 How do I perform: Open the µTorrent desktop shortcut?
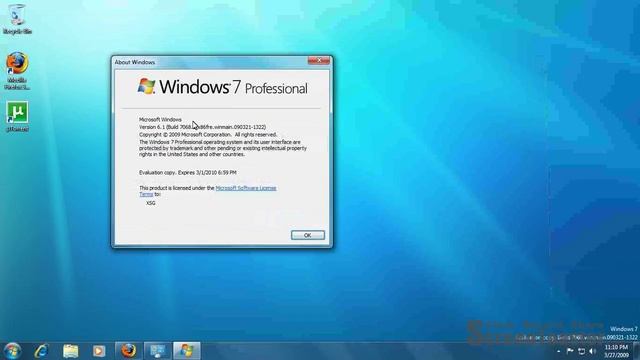tap(17, 116)
